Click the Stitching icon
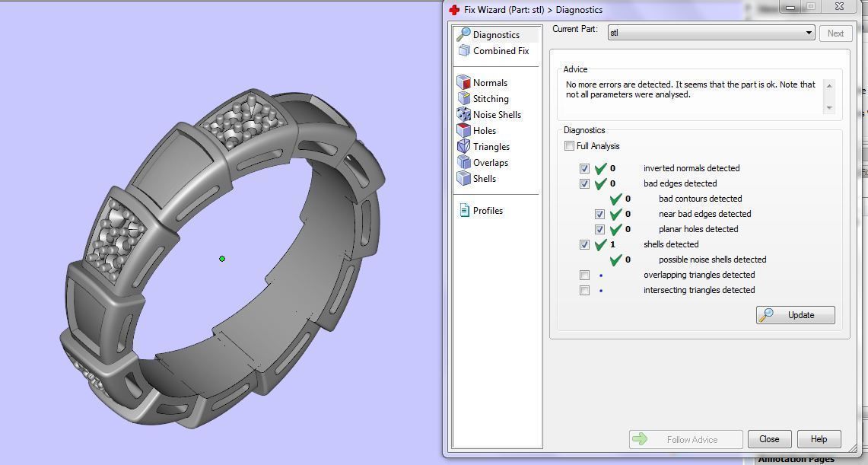This screenshot has width=868, height=465. [x=464, y=98]
